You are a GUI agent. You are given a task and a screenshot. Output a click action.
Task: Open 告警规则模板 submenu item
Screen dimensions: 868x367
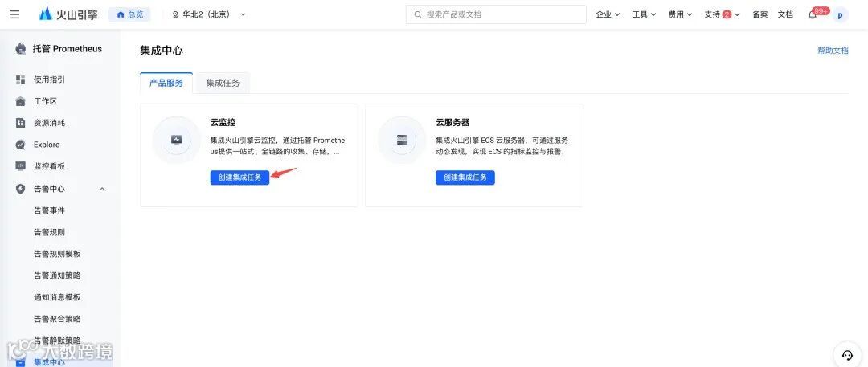click(x=57, y=254)
